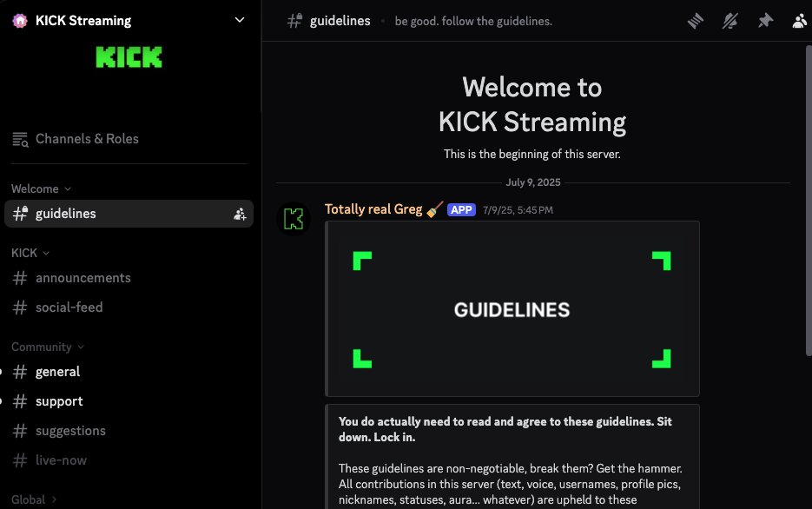The image size is (812, 509).
Task: Open pinned messages pin icon
Action: [x=765, y=21]
